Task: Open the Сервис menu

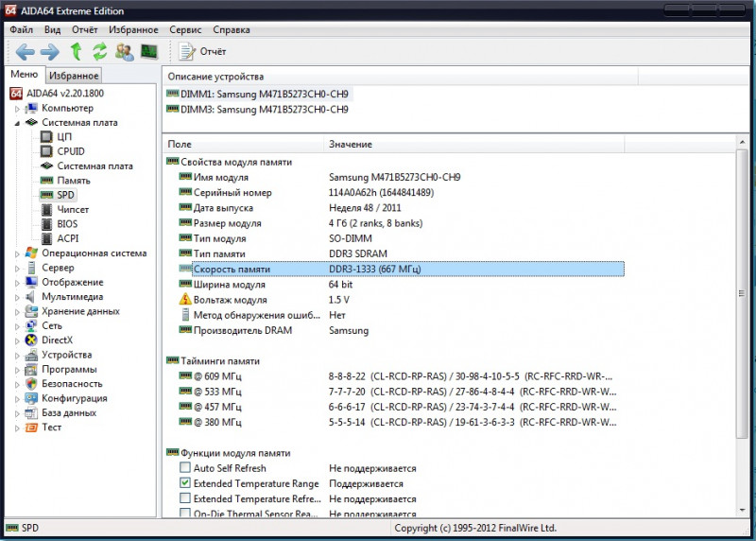Action: click(x=185, y=30)
